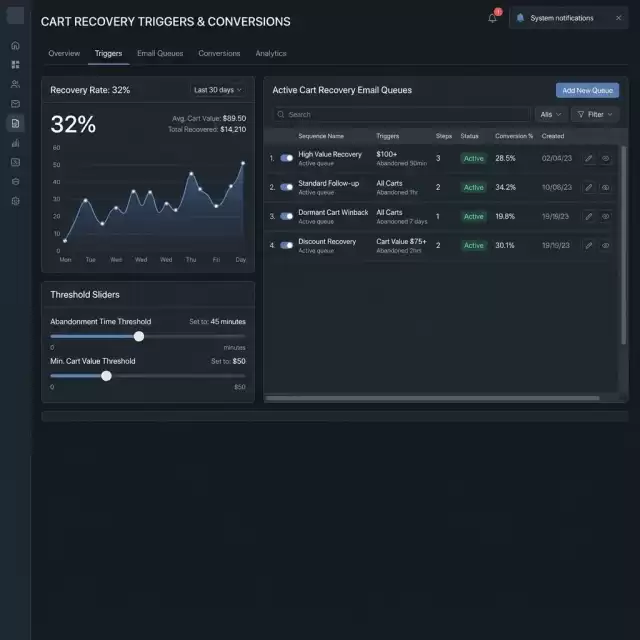Open the dashboard grid icon in sidebar
640x640 pixels.
(x=16, y=64)
